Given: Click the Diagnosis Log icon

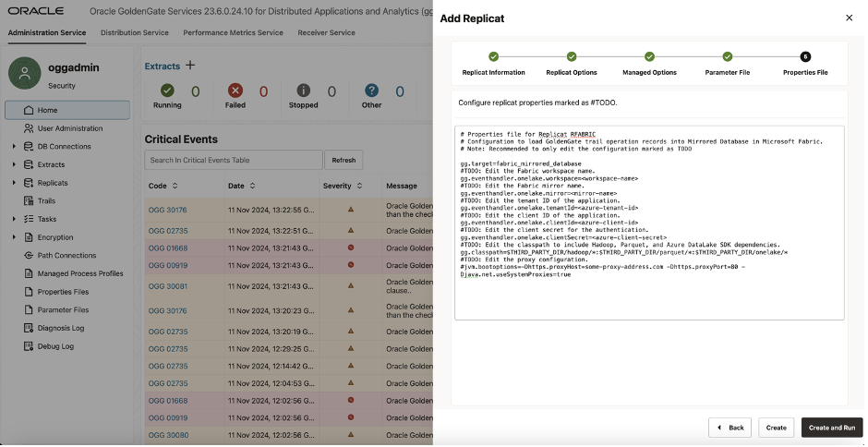Looking at the screenshot, I should 29,328.
